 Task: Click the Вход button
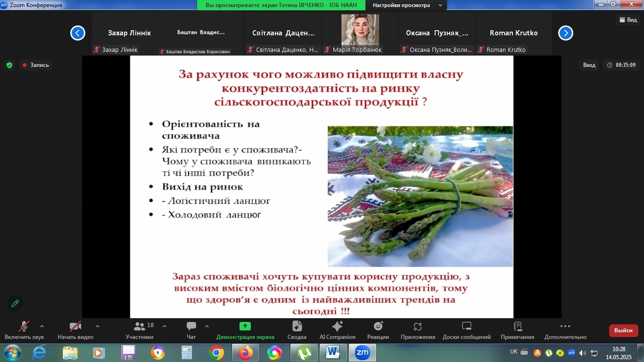[589, 65]
